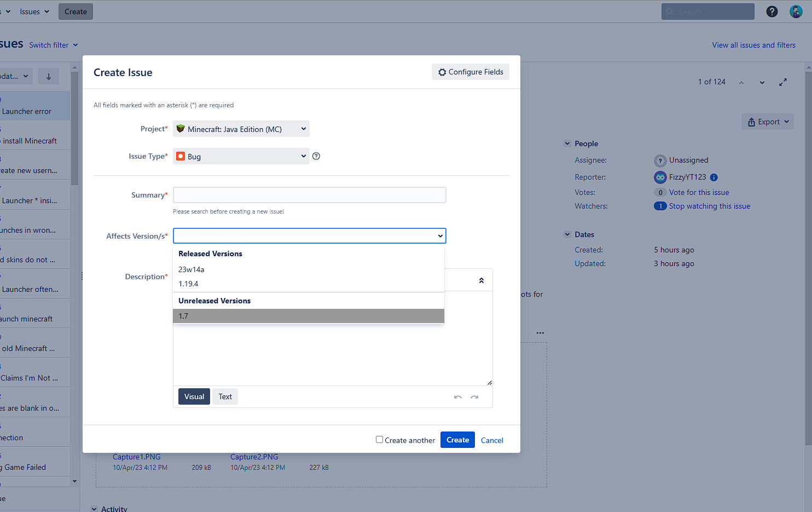This screenshot has width=812, height=512.
Task: Choose version 23w14a from the list
Action: pyautogui.click(x=192, y=269)
